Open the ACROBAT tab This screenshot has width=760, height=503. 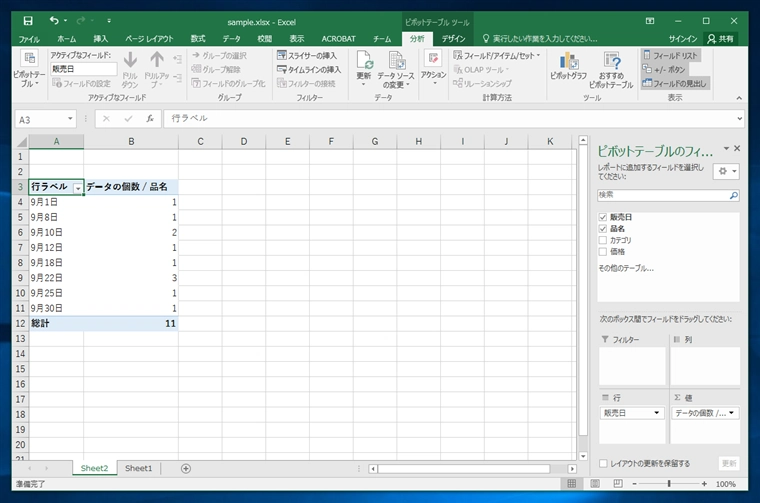[338, 39]
